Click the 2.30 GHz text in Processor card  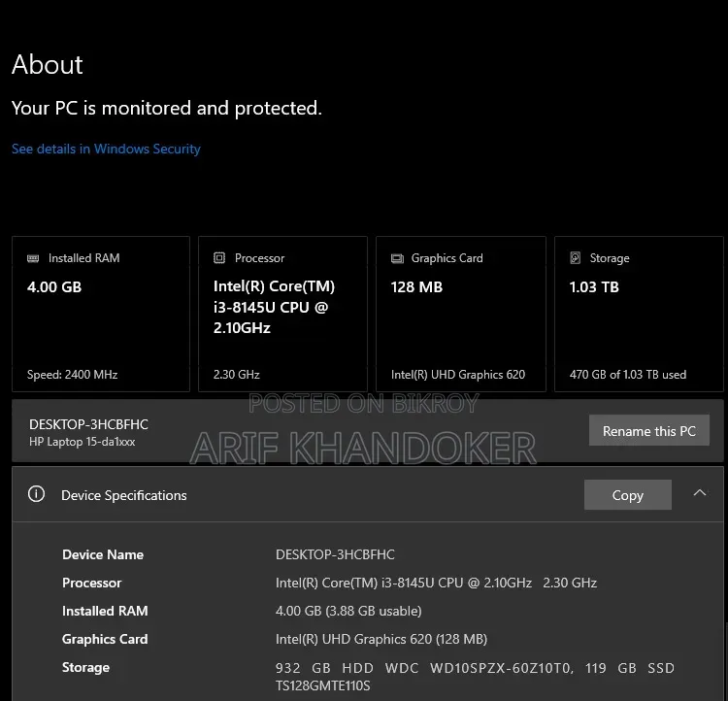coord(236,375)
